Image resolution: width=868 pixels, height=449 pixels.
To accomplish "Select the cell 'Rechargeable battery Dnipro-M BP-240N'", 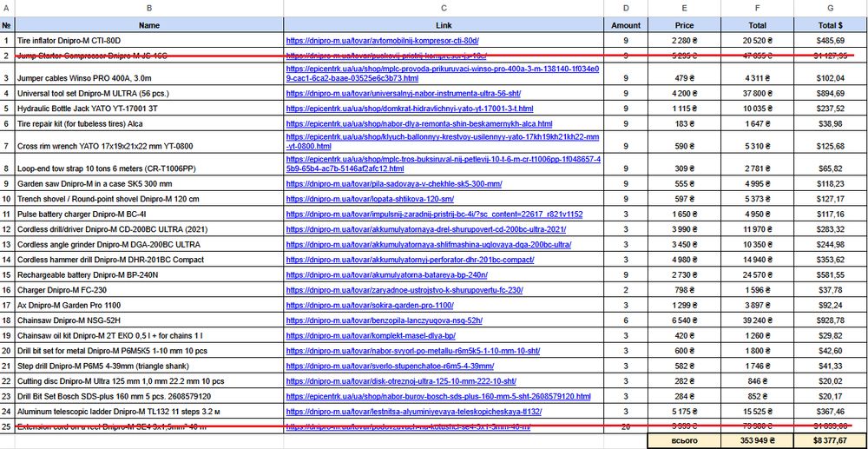I will pos(149,274).
